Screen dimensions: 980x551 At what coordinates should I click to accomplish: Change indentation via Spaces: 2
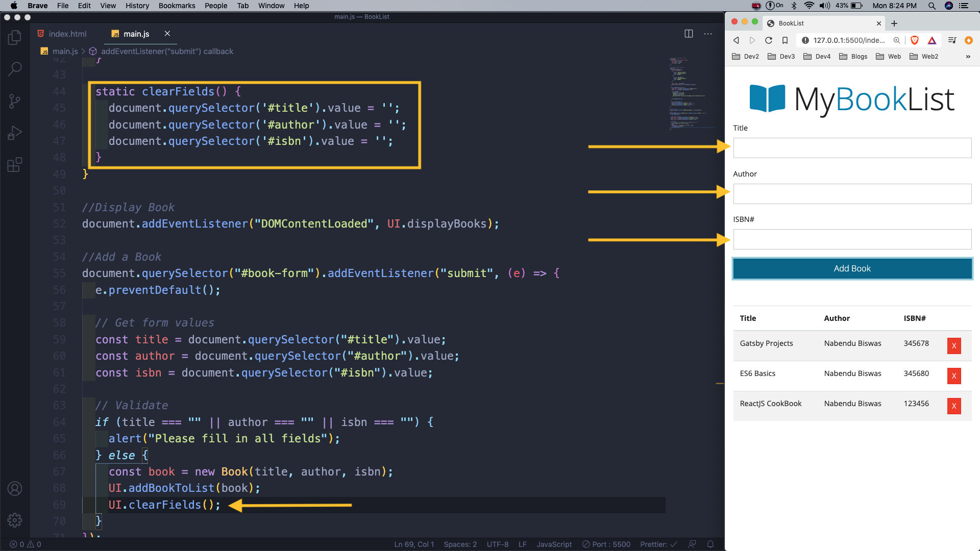coord(460,544)
